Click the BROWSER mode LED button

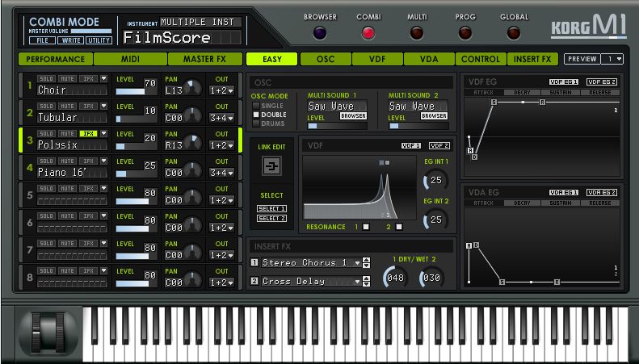coord(320,33)
